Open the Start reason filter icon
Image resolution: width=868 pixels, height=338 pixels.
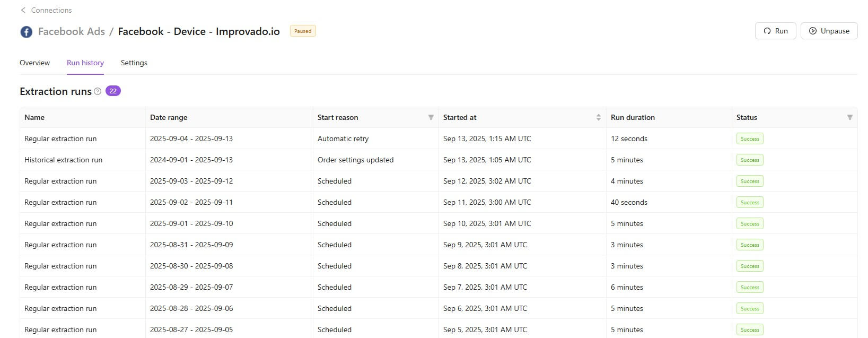[431, 117]
